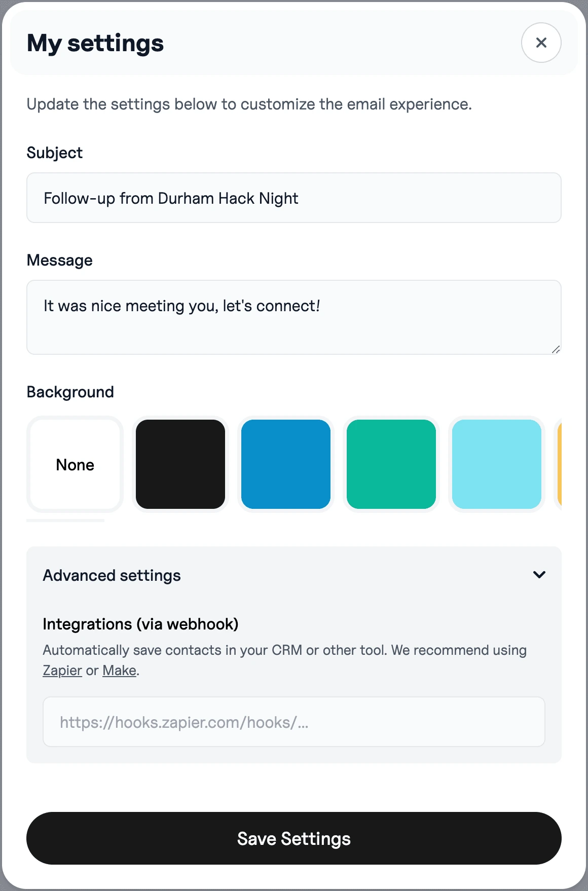Focus the Message text area
This screenshot has width=588, height=891.
[x=294, y=317]
